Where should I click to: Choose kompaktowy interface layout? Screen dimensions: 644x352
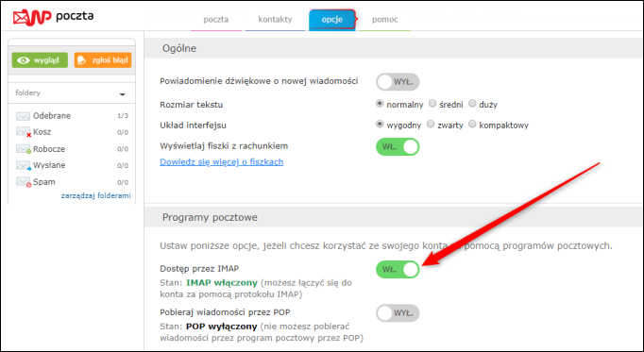[x=472, y=124]
